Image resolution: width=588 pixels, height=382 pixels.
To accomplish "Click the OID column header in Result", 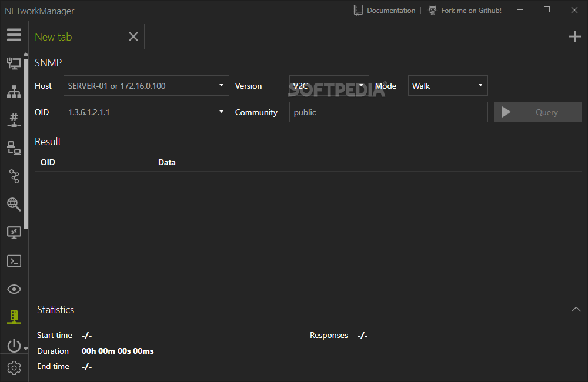I will click(x=48, y=162).
